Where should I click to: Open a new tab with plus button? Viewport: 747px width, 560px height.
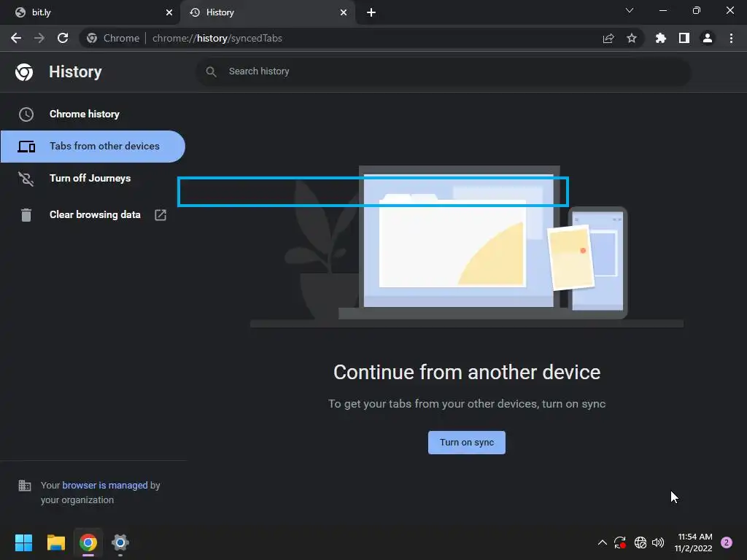371,12
